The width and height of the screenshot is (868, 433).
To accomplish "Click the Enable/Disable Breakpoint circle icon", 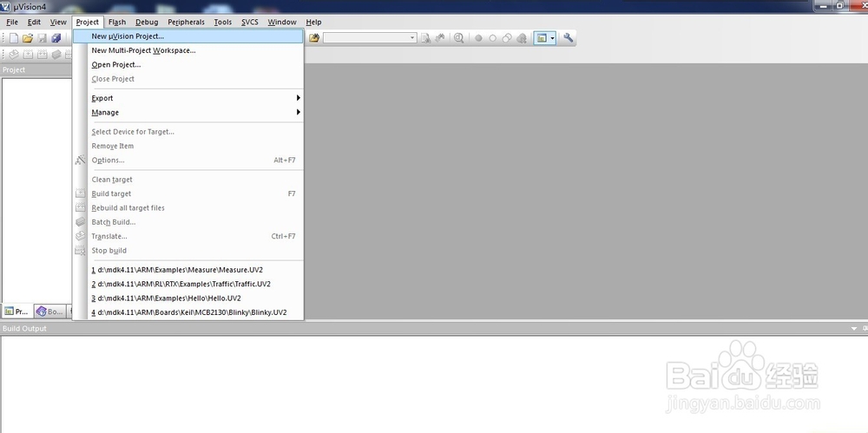I will pos(493,38).
